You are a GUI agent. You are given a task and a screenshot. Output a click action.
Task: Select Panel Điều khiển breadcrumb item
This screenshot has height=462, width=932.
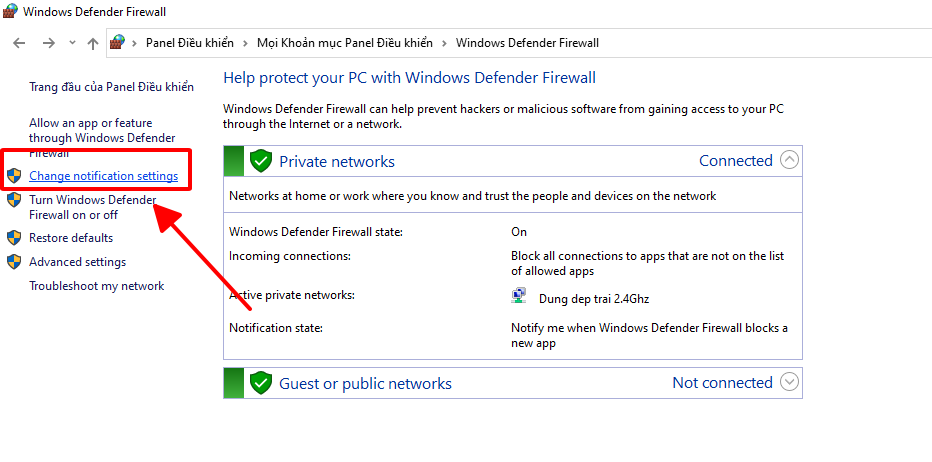[190, 43]
